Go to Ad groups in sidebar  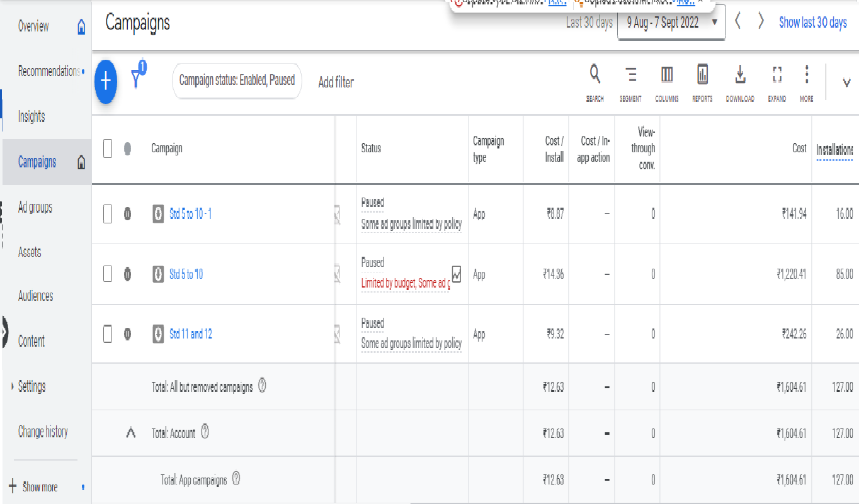(x=35, y=208)
